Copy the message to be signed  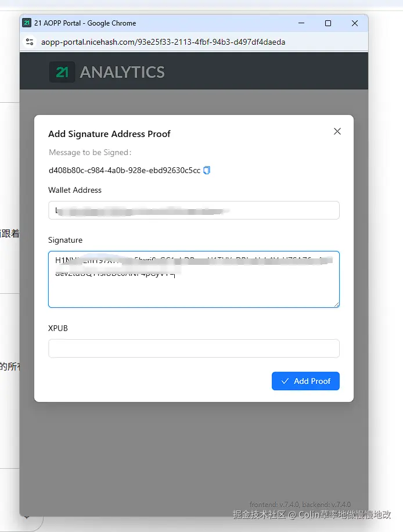pos(207,171)
